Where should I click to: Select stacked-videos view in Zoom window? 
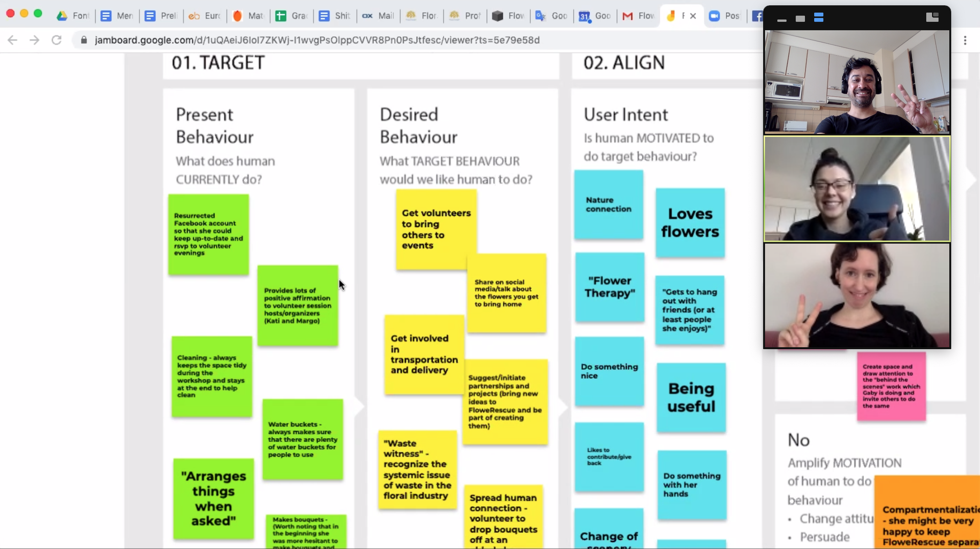tap(818, 17)
